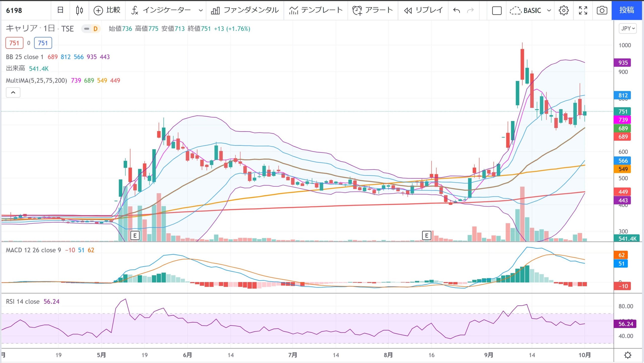This screenshot has width=644, height=363.
Task: Select the 出来高 volume indicator legend
Action: (x=15, y=68)
